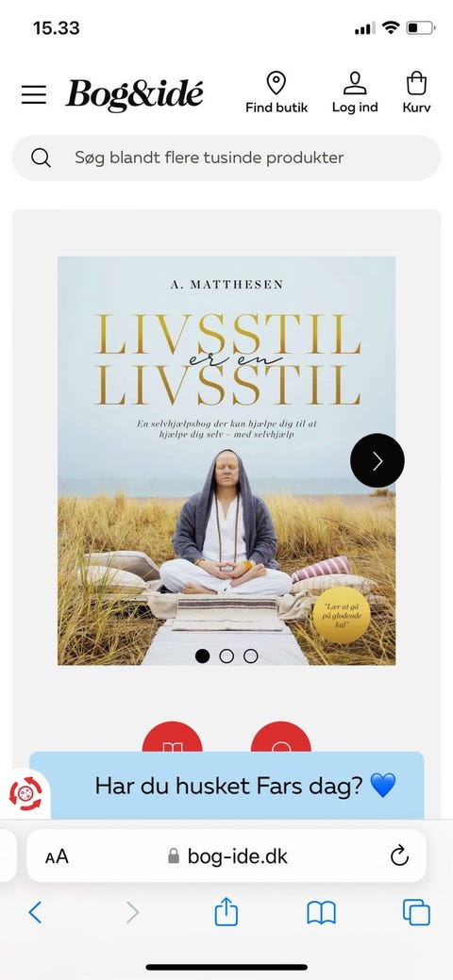
Task: Reload the page in Safari
Action: pos(399,855)
